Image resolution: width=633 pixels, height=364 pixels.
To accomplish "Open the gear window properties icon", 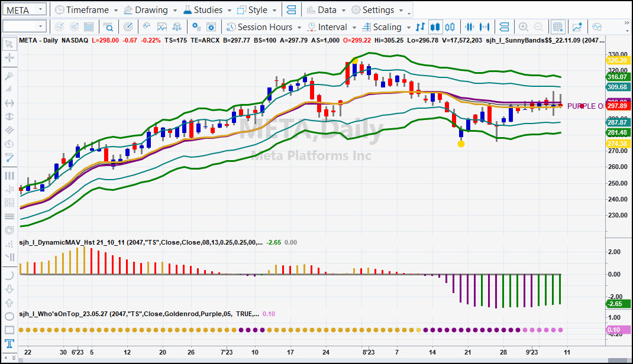I will point(211,27).
